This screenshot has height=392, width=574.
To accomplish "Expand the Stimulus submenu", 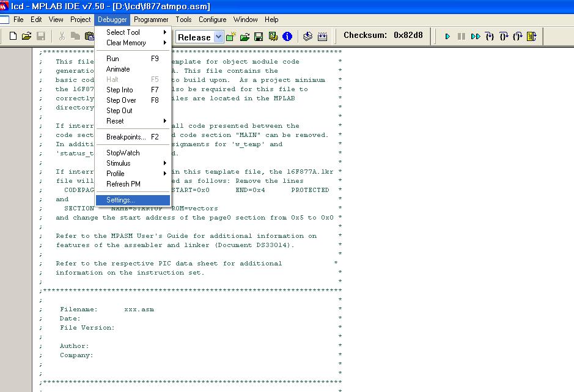I will coord(133,163).
